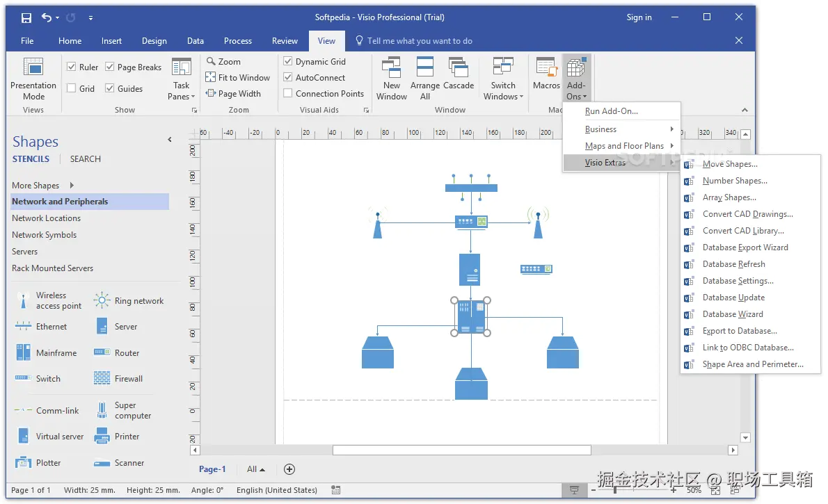Open the Switch Windows dropdown
The width and height of the screenshot is (828, 504).
(502, 79)
